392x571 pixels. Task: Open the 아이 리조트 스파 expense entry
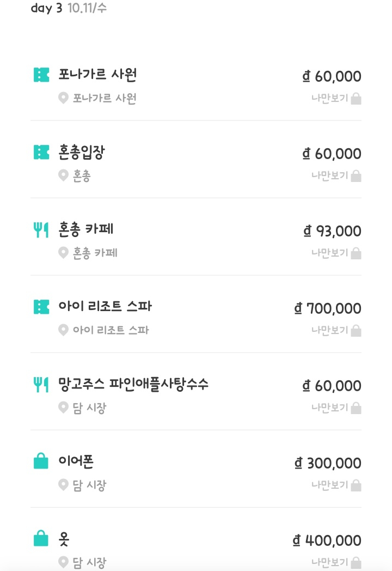point(105,306)
